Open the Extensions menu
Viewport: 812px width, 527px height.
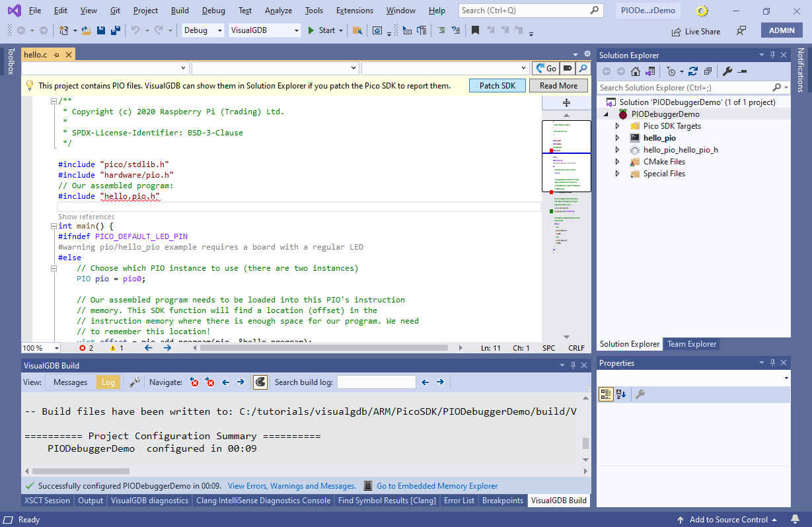tap(354, 11)
